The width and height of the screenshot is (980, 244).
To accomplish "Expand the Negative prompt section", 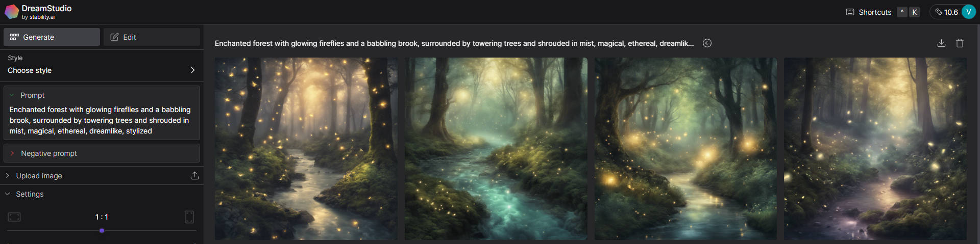I will coord(102,153).
